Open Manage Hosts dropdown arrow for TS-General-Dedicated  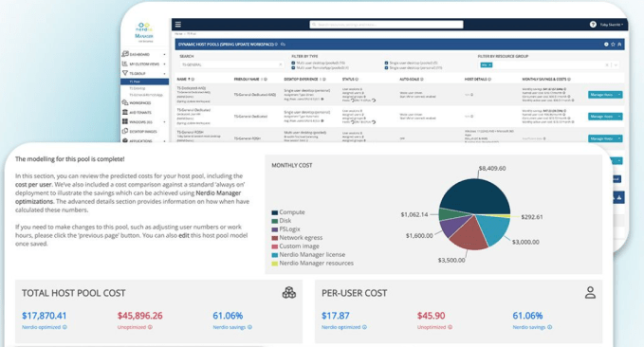pos(619,117)
